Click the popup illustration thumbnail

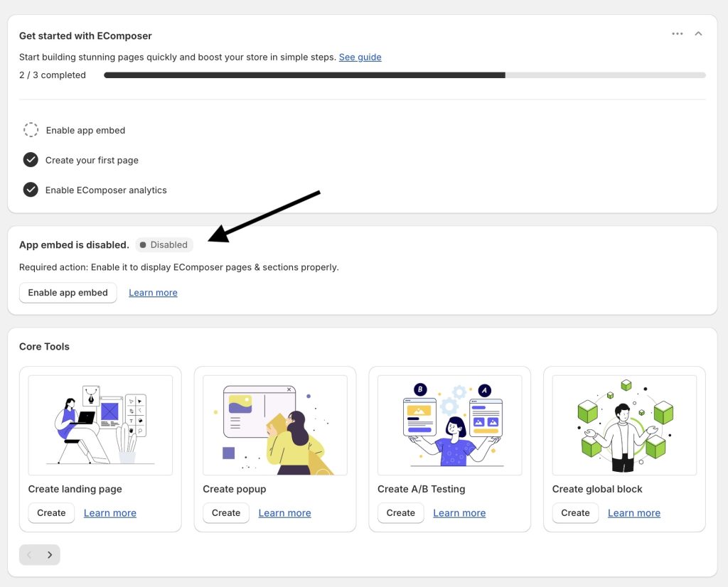point(275,425)
